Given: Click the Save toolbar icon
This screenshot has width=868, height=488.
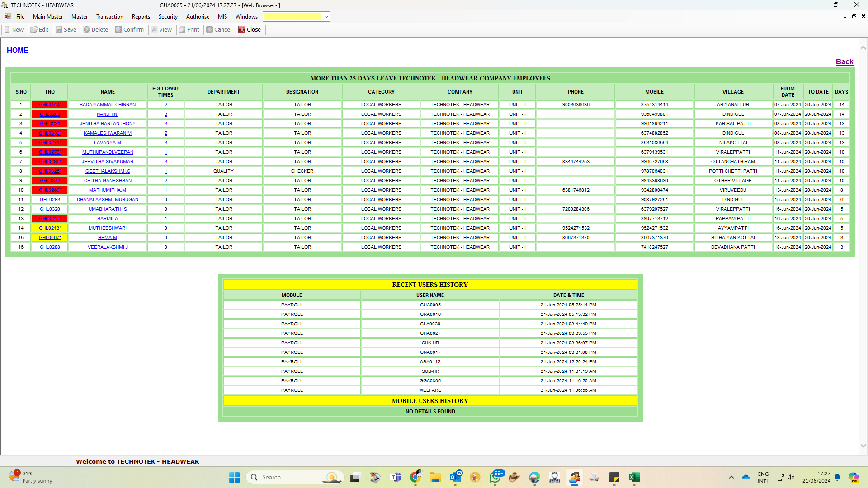Looking at the screenshot, I should tap(66, 30).
